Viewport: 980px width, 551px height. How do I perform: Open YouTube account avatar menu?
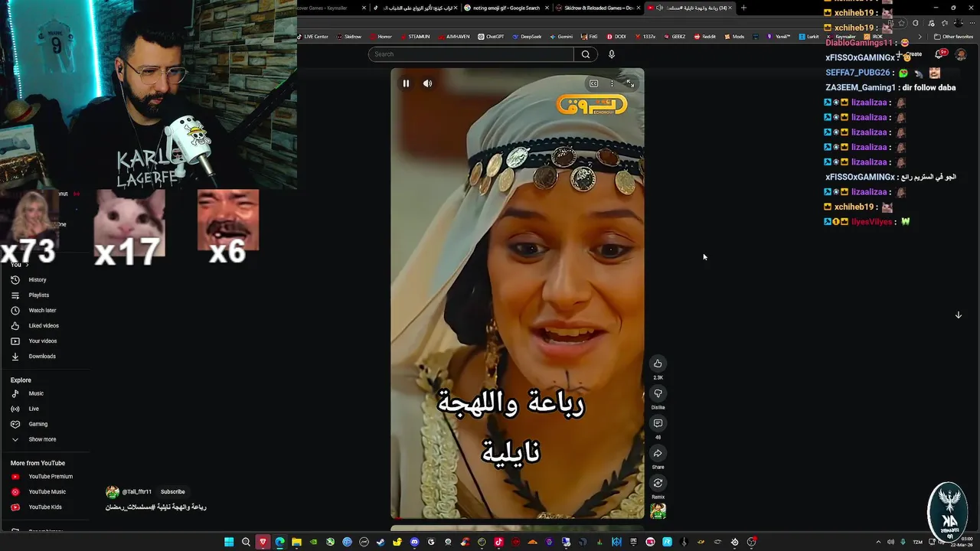coord(960,54)
